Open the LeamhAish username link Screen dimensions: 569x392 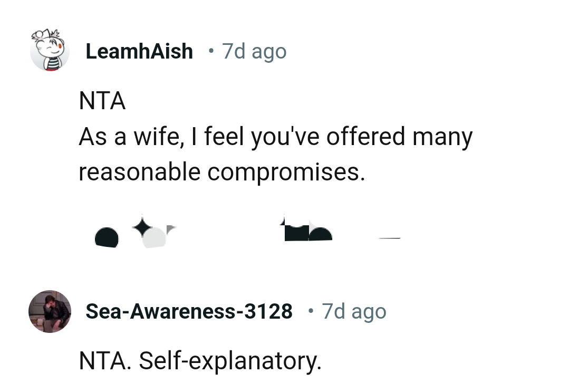[139, 51]
